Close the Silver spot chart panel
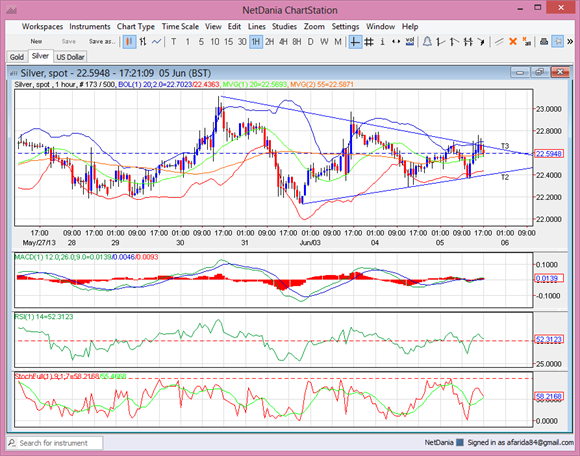The image size is (580, 456). tap(560, 72)
